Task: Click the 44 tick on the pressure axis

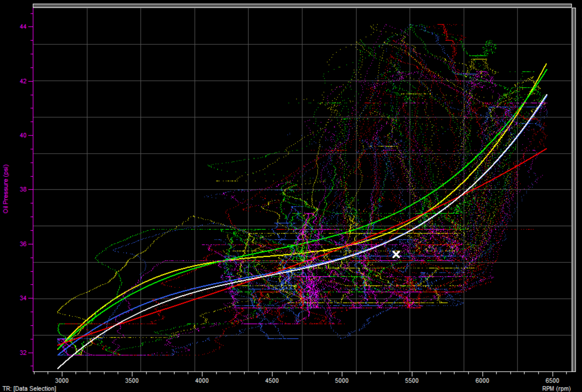Action: tap(23, 27)
